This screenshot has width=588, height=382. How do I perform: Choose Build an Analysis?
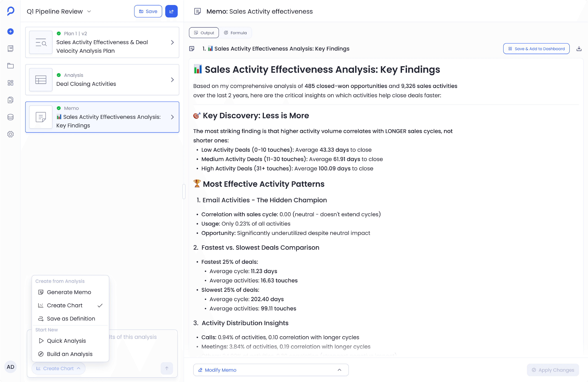[x=70, y=354]
